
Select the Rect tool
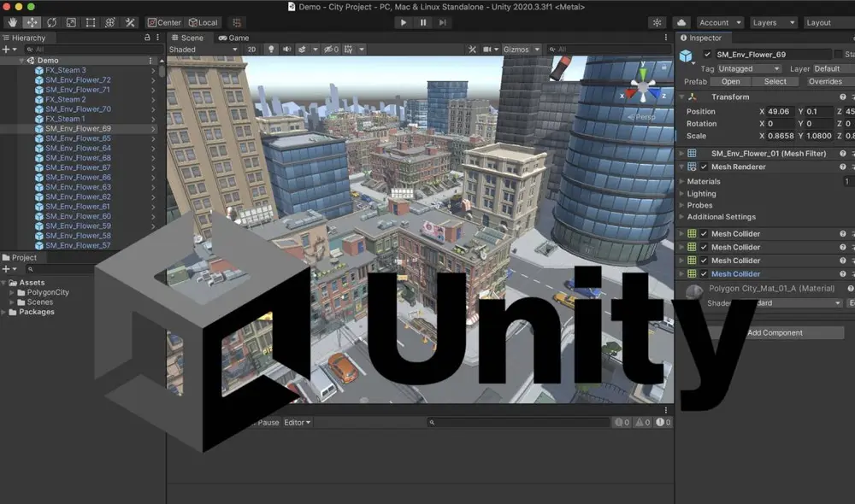91,22
